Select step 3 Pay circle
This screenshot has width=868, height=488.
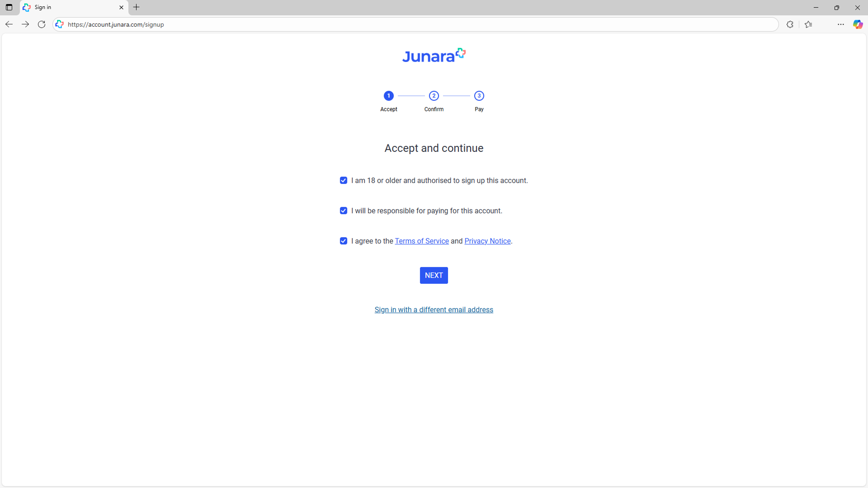479,96
